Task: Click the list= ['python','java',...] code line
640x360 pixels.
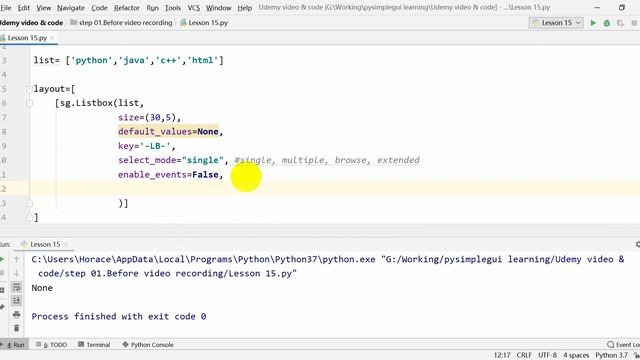Action: [129, 60]
